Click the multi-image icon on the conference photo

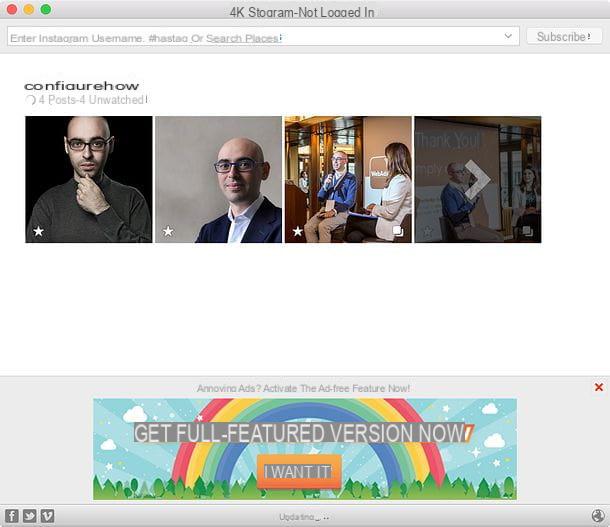click(398, 231)
